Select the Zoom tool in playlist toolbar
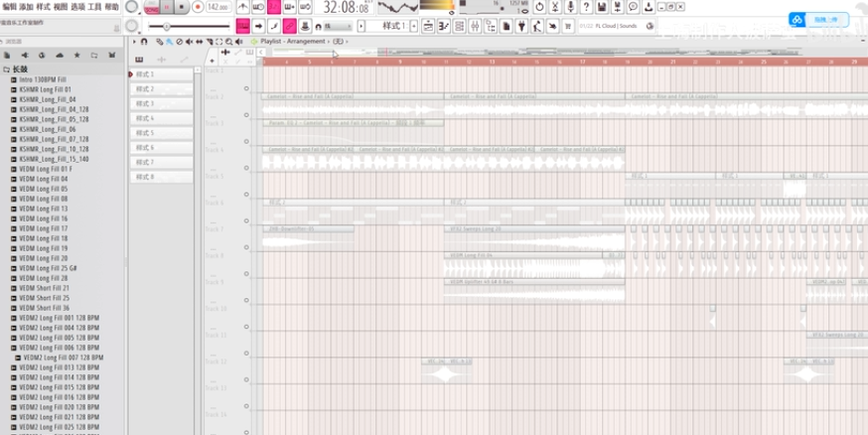Image resolution: width=868 pixels, height=435 pixels. pos(230,42)
